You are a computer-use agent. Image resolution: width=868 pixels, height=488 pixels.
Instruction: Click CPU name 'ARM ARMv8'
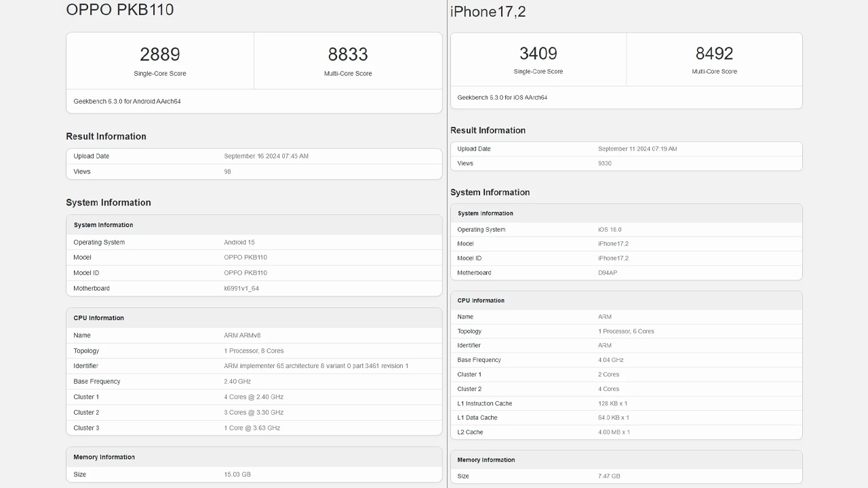point(242,335)
